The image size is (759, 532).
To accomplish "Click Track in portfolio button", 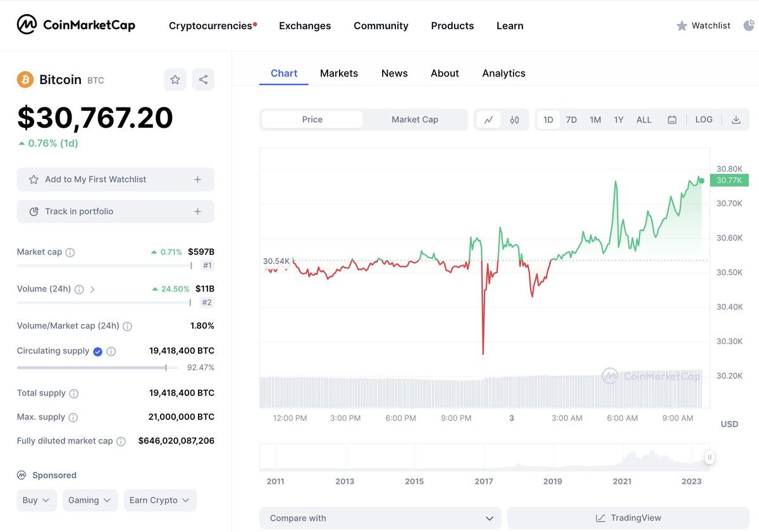I will (116, 211).
